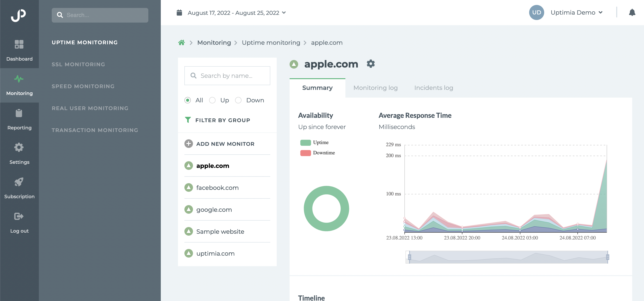This screenshot has height=301, width=644.
Task: Click the left handle of chart range slider
Action: 409,257
